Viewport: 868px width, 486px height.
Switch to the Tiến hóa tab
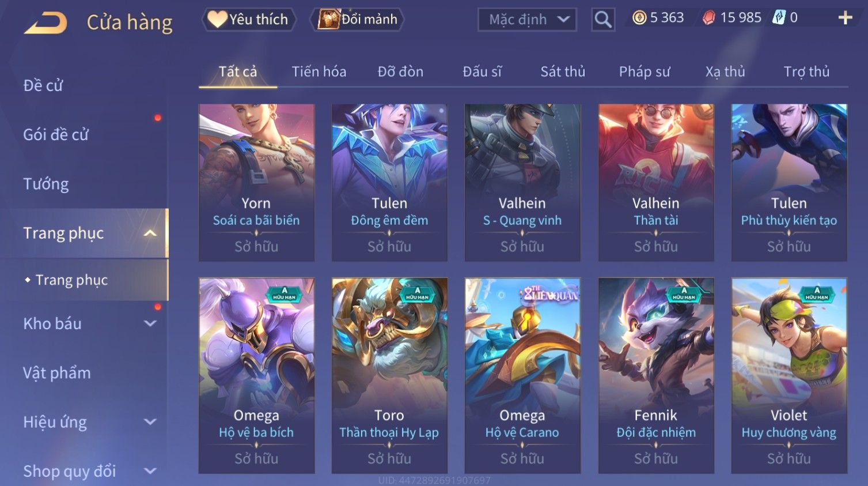pos(319,71)
